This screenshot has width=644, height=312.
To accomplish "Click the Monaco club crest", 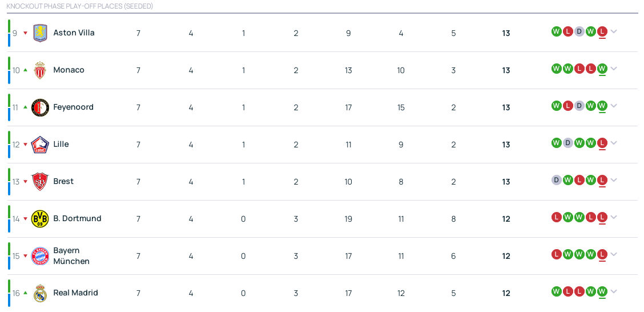I will pyautogui.click(x=40, y=70).
